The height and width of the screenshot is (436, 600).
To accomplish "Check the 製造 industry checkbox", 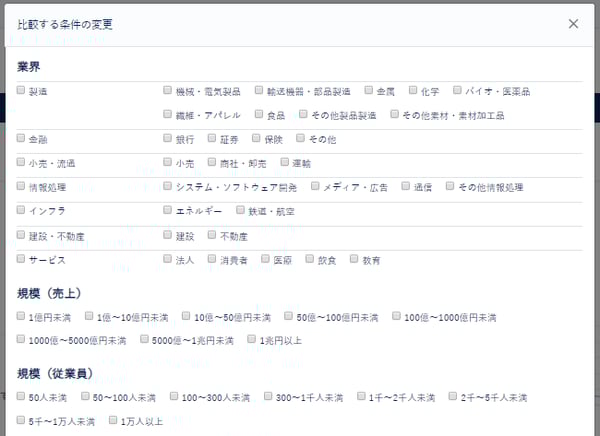I will pos(21,90).
